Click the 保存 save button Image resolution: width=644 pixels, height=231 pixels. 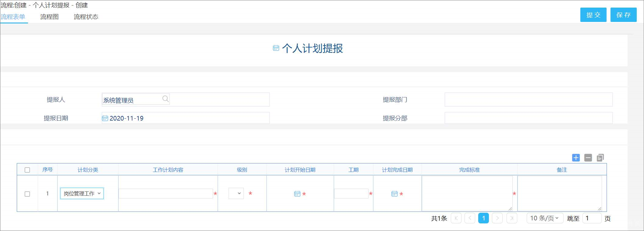click(624, 15)
